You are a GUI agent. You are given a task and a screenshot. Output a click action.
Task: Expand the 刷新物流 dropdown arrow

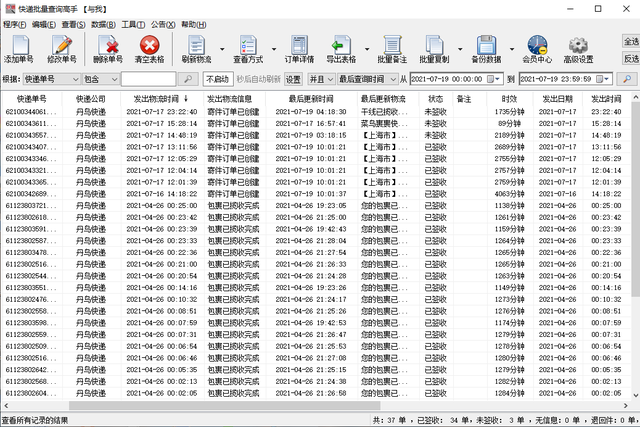pyautogui.click(x=222, y=49)
